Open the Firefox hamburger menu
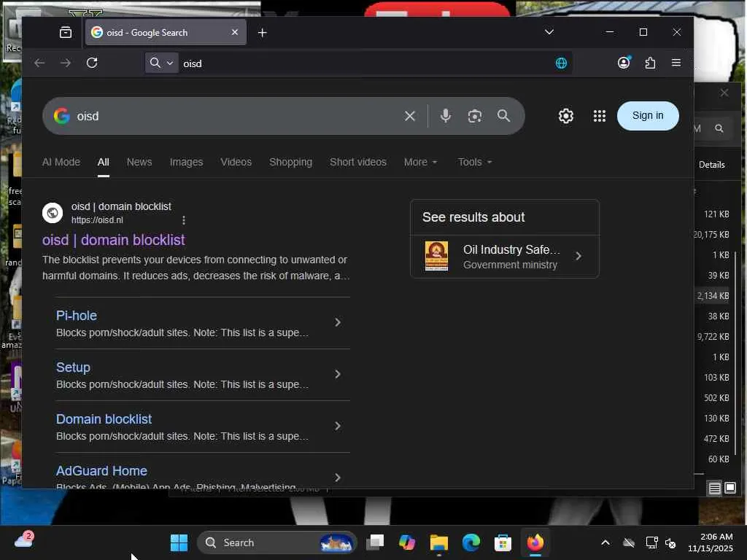Image resolution: width=747 pixels, height=560 pixels. click(x=676, y=63)
